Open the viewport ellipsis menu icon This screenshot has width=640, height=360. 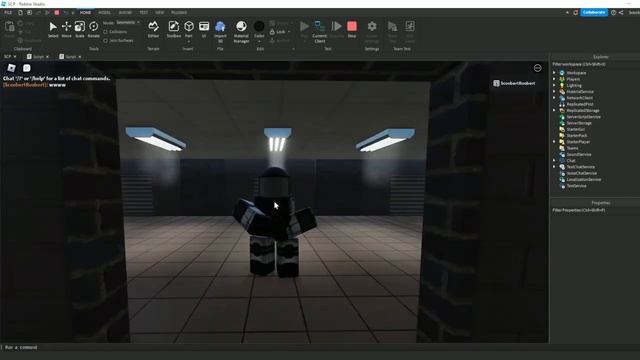538,68
